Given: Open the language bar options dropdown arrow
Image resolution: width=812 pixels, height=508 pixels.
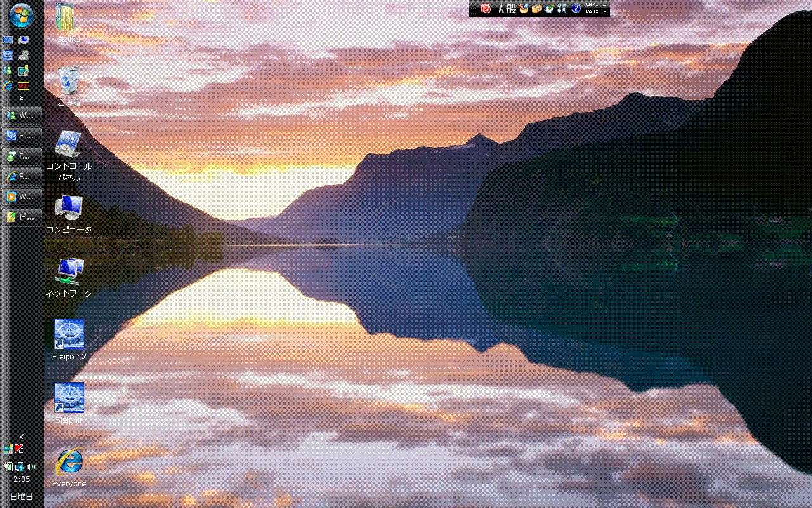Looking at the screenshot, I should [x=605, y=12].
